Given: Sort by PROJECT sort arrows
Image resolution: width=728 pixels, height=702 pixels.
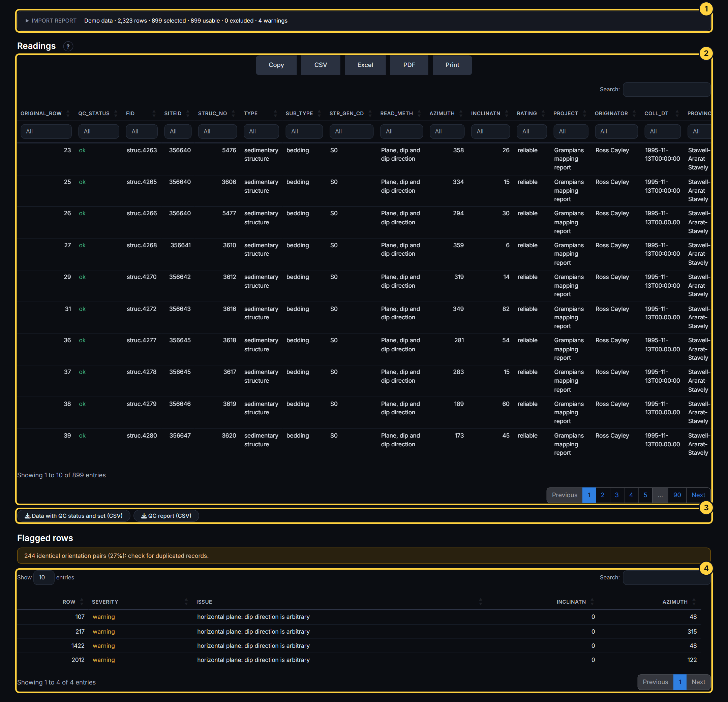Looking at the screenshot, I should [x=585, y=114].
